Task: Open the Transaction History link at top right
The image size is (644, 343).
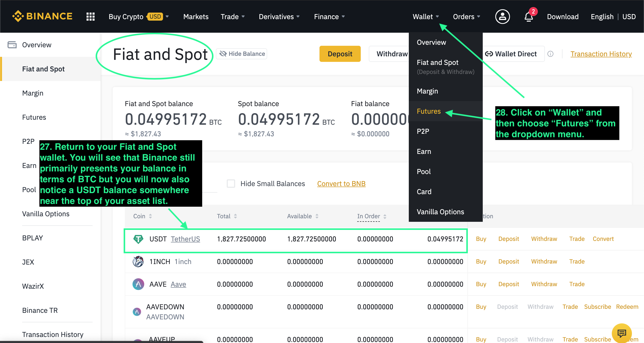Action: click(x=601, y=54)
